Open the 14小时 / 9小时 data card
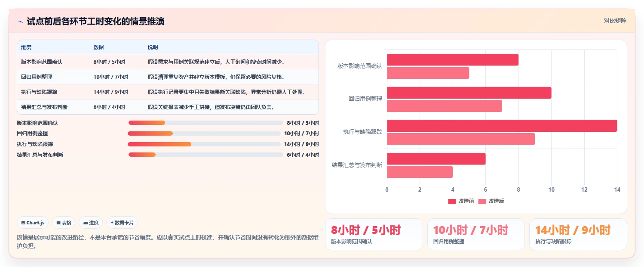Screen dimensions: 644x267 point(578,234)
